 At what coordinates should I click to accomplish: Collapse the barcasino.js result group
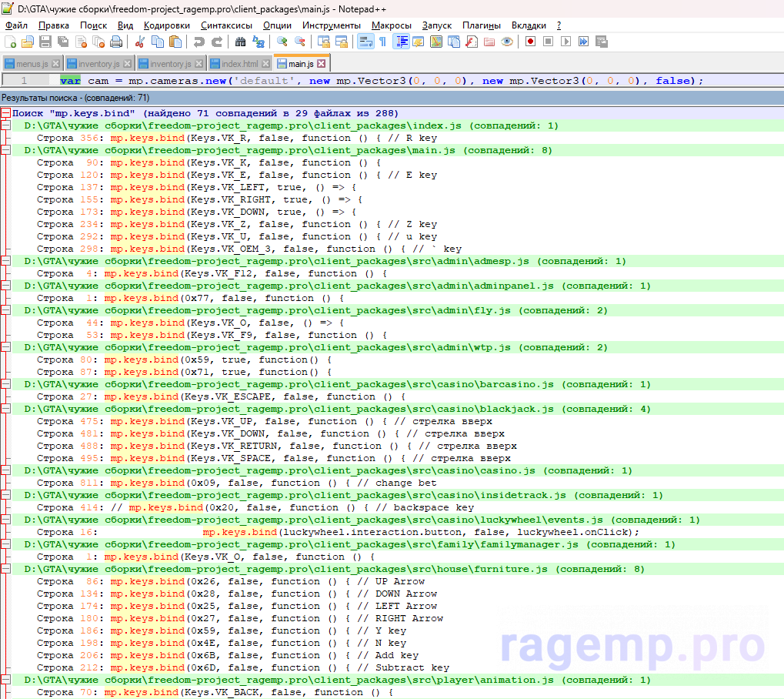tap(5, 384)
